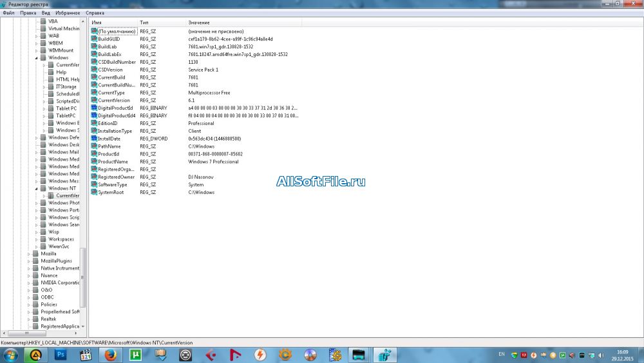Screen dimensions: 644x363
Task: Expand the Mozilla key
Action: click(x=29, y=254)
